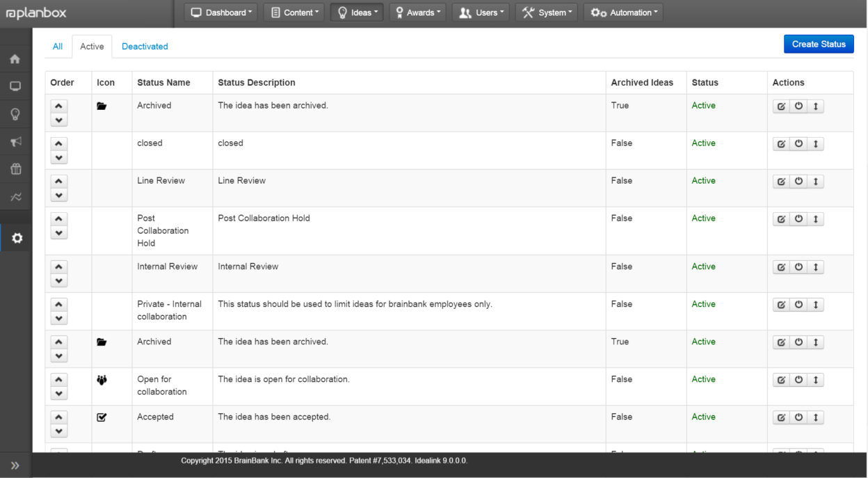Open the analytics chart icon in sidebar
The width and height of the screenshot is (868, 478).
(15, 197)
